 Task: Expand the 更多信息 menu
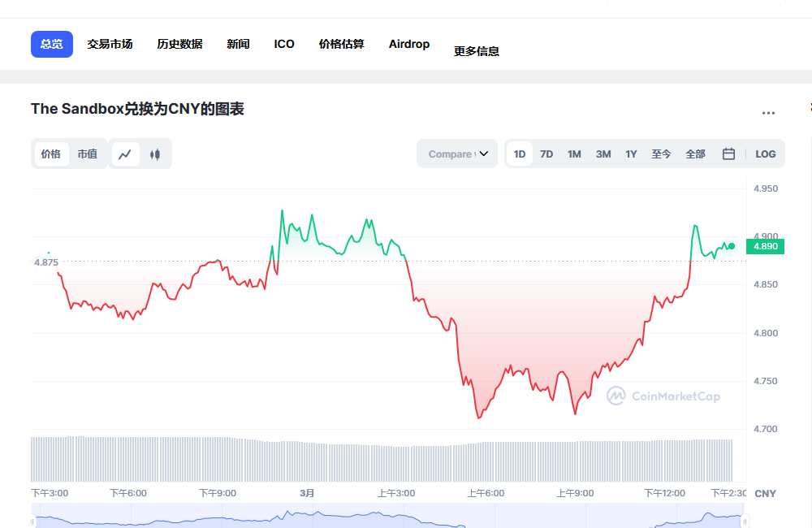[x=477, y=51]
